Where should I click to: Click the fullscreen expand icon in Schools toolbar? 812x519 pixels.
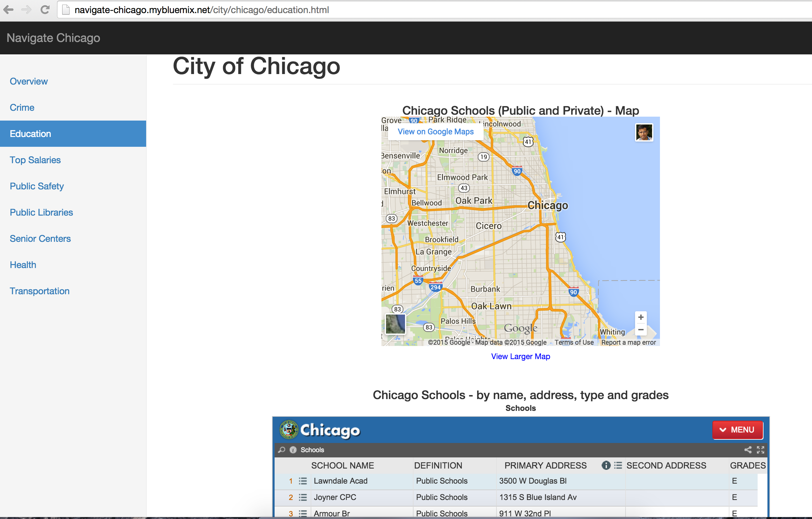(761, 450)
